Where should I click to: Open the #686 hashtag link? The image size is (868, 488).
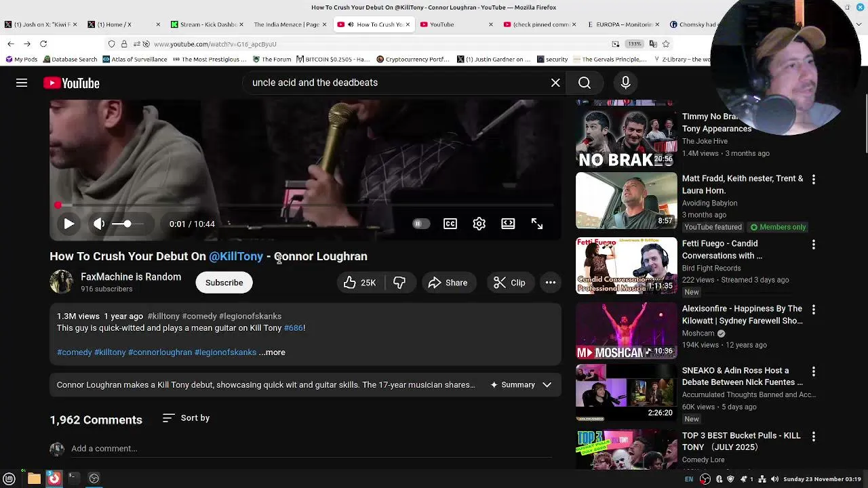click(x=293, y=328)
